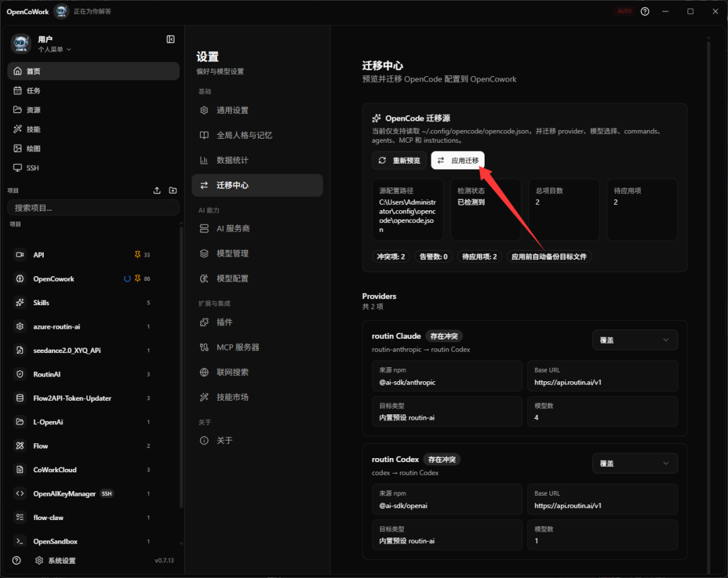Screen dimensions: 728x578
Task: Open 关于 settings page
Action: coord(257,441)
